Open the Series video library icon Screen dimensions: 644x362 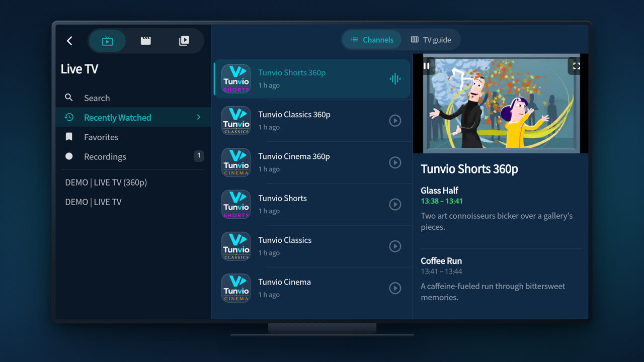pos(184,41)
